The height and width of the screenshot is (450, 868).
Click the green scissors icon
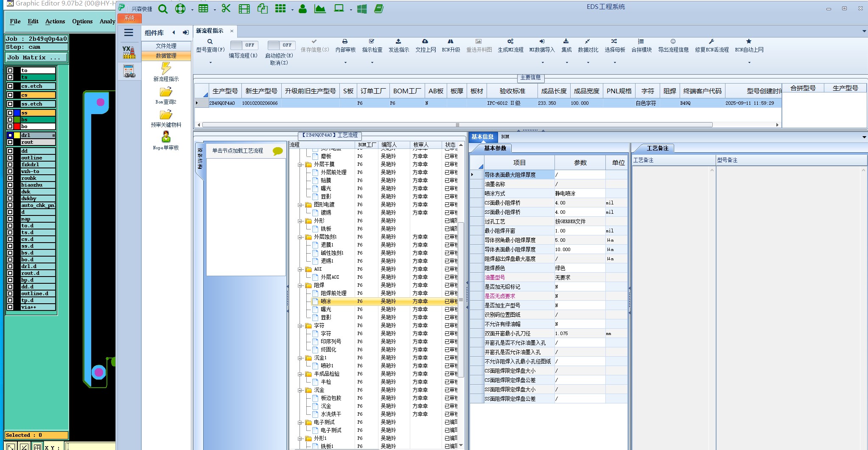pyautogui.click(x=226, y=8)
